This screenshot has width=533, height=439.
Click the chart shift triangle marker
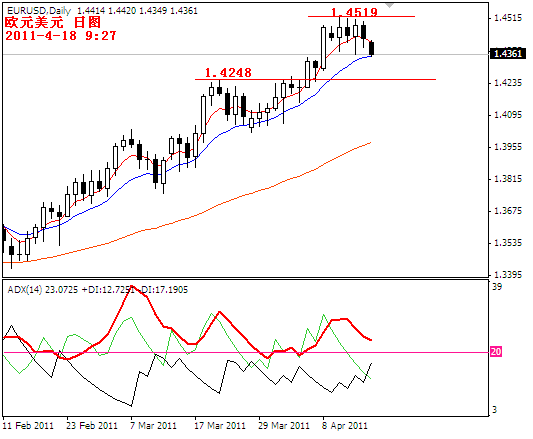(390, 5)
